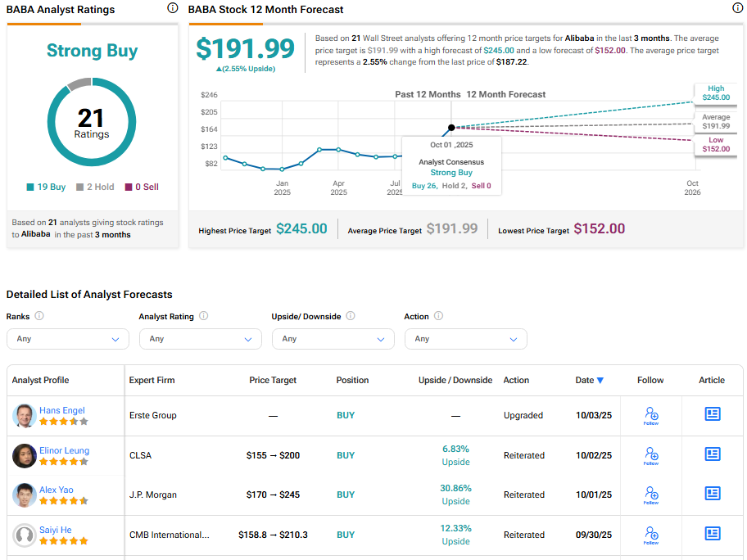Follow analyst Hans Engel

point(651,416)
